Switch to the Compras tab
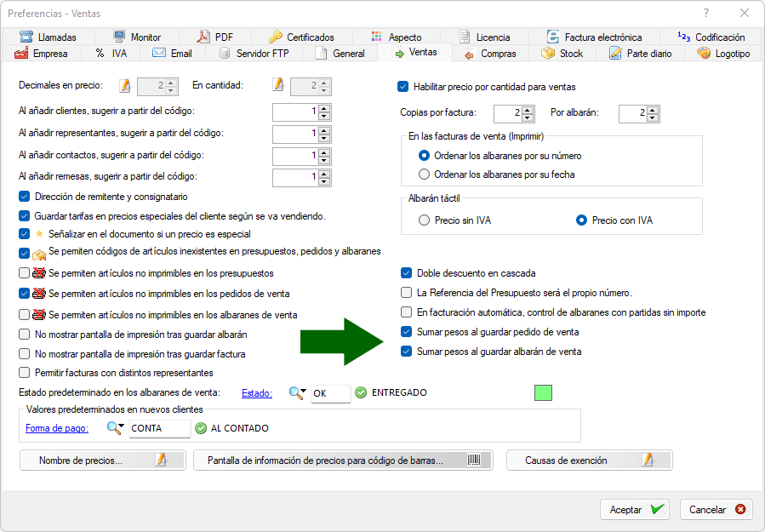 490,53
